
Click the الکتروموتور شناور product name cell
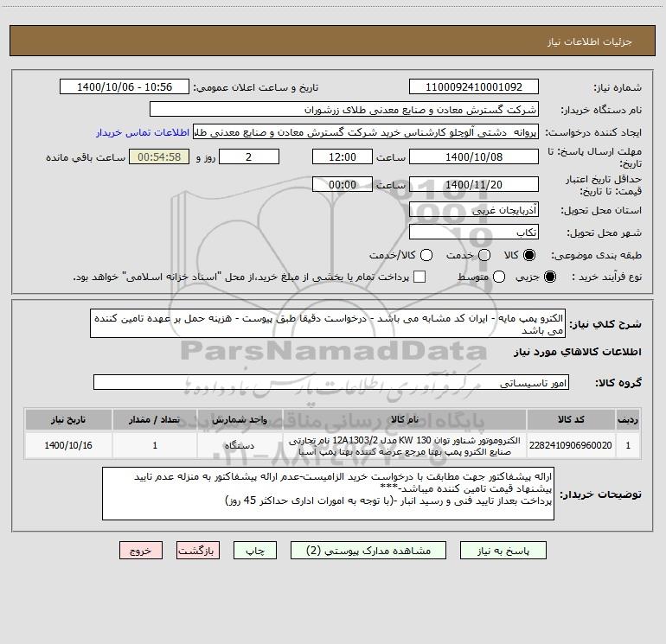click(x=405, y=445)
